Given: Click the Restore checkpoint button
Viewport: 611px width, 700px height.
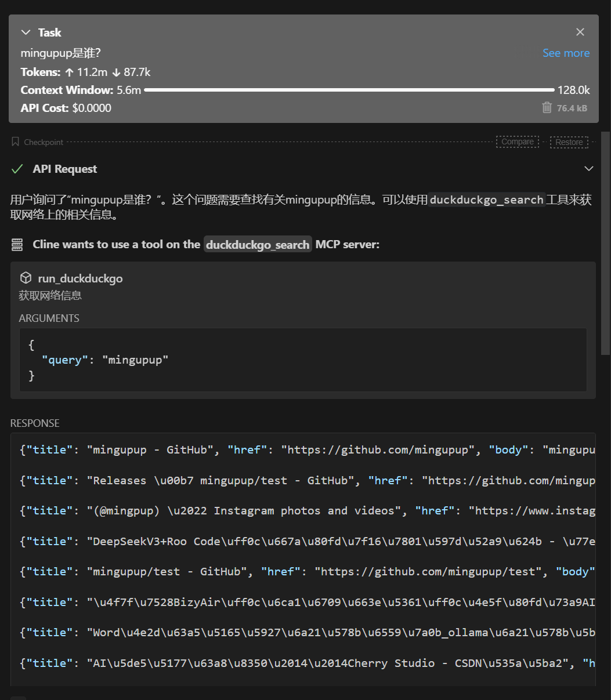Looking at the screenshot, I should (x=569, y=142).
